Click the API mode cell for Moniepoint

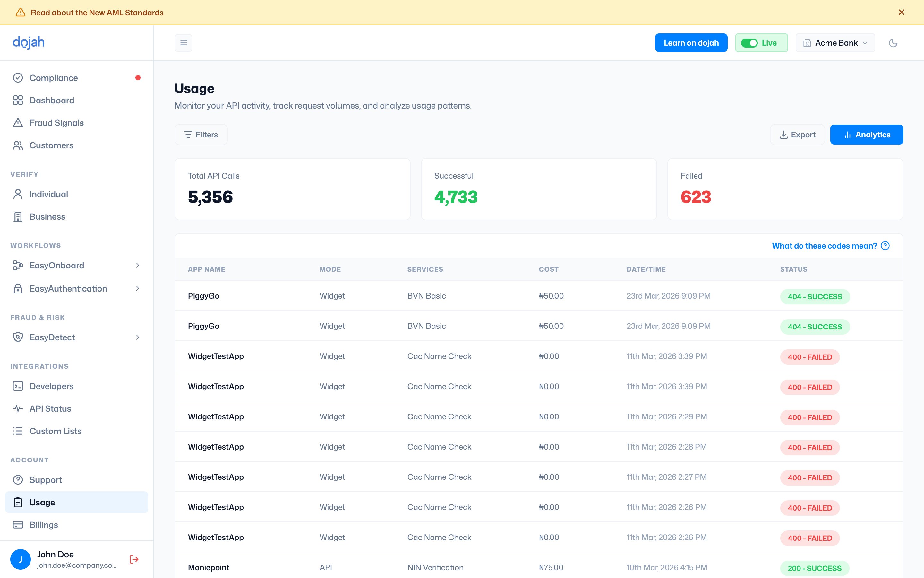[x=326, y=568]
